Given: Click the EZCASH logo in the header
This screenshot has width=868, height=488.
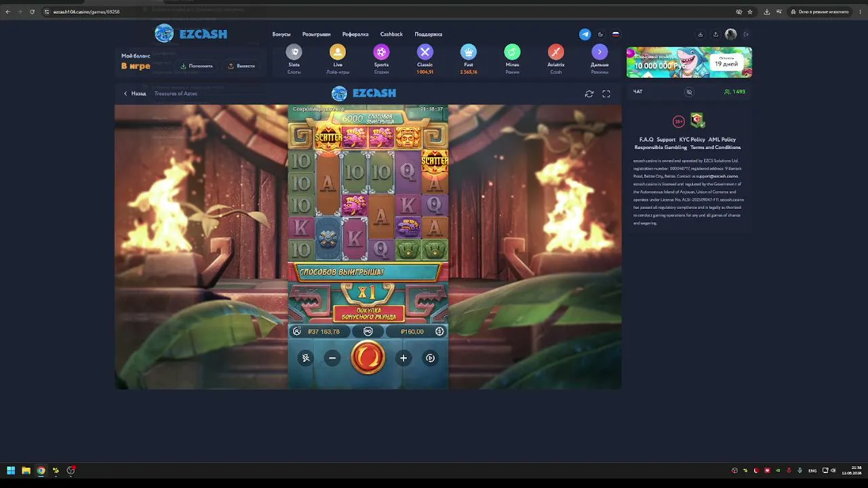Looking at the screenshot, I should [x=191, y=33].
